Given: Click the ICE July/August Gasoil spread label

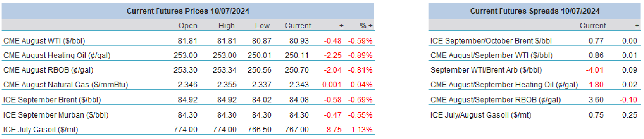Looking at the screenshot, I should pos(480,115).
